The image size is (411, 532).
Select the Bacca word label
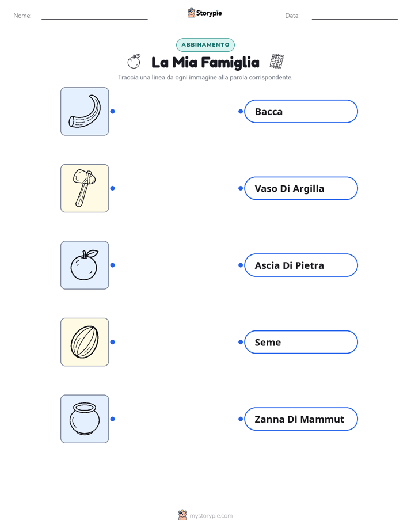(301, 111)
